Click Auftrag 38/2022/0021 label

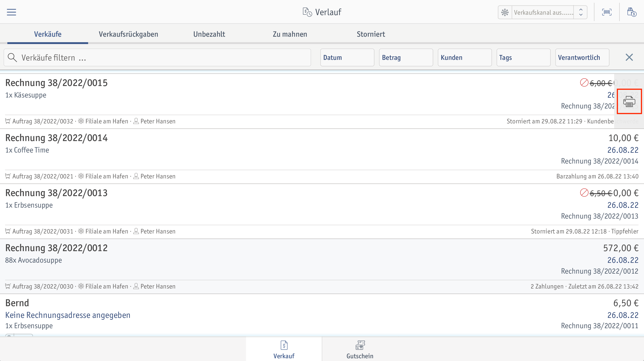(43, 176)
